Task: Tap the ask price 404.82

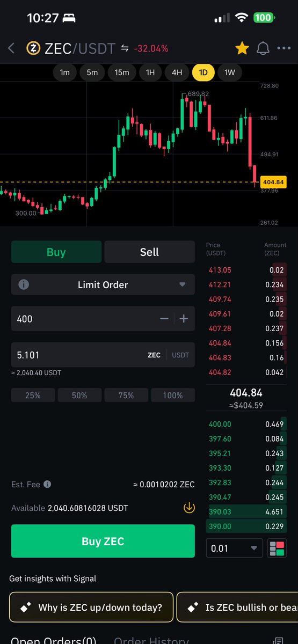Action: pos(220,371)
